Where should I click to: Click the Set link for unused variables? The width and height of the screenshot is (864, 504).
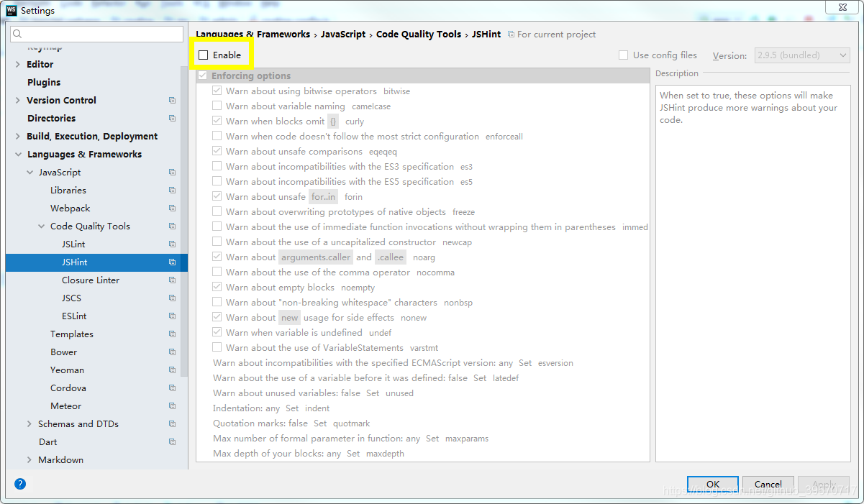(373, 393)
